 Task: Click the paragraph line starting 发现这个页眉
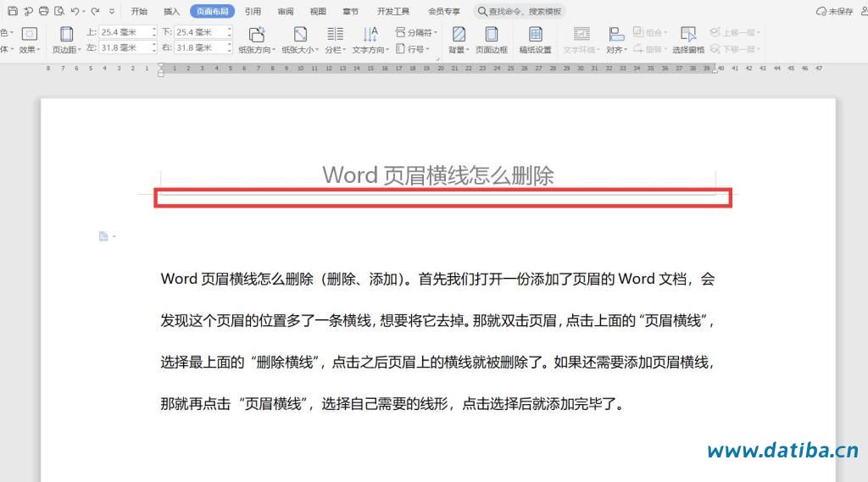click(438, 320)
